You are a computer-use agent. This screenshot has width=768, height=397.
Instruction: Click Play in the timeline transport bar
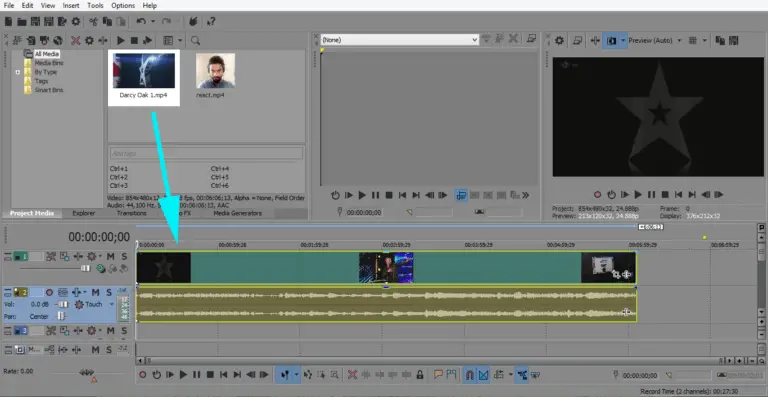click(183, 375)
